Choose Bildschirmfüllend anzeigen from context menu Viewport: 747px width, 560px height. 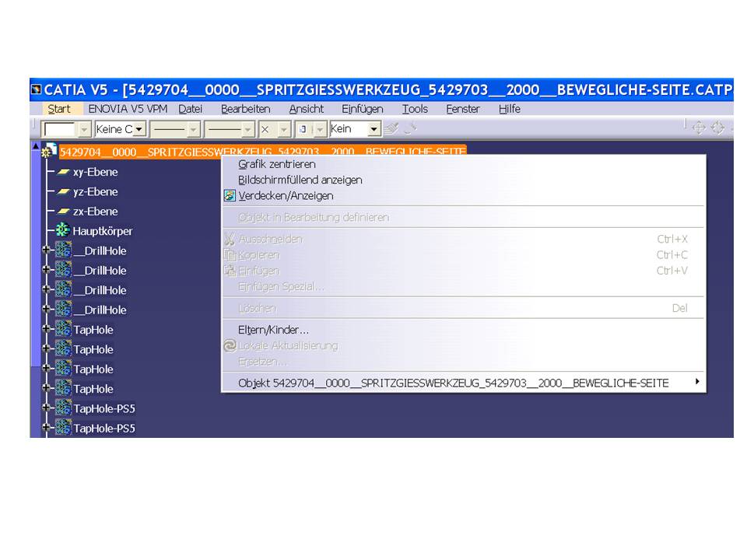pyautogui.click(x=300, y=180)
